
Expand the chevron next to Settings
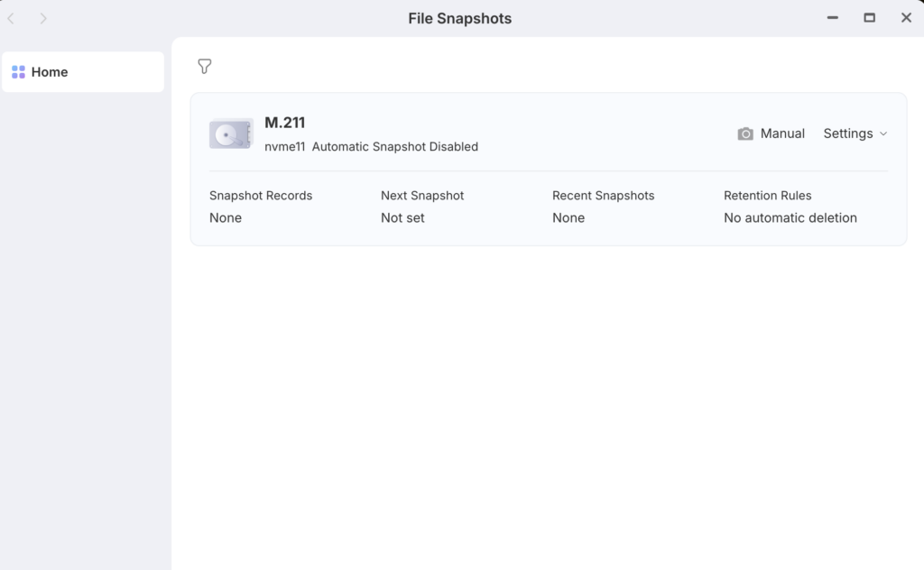coord(883,133)
